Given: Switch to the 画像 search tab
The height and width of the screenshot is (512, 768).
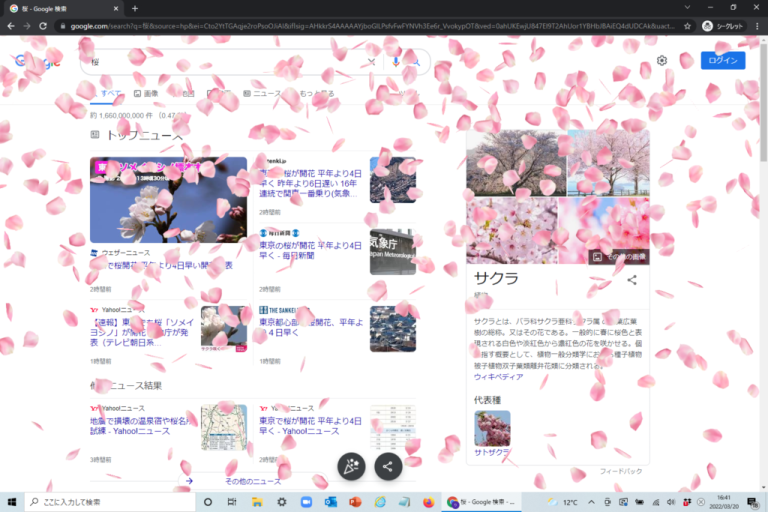Looking at the screenshot, I should (x=144, y=93).
